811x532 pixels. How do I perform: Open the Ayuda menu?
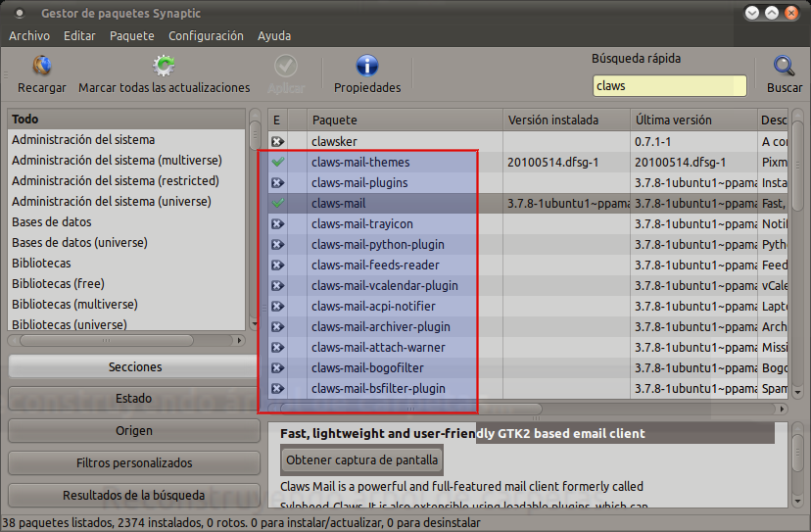(x=274, y=35)
